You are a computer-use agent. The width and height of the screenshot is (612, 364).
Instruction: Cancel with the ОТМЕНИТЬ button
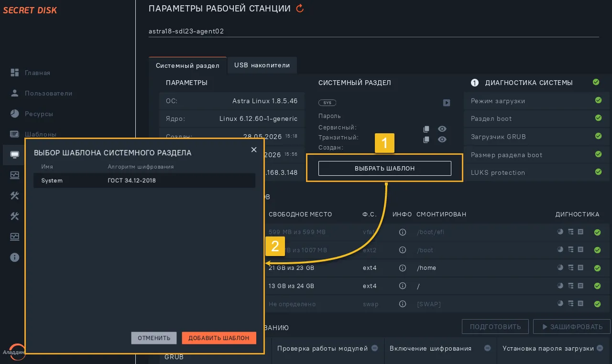coord(154,338)
